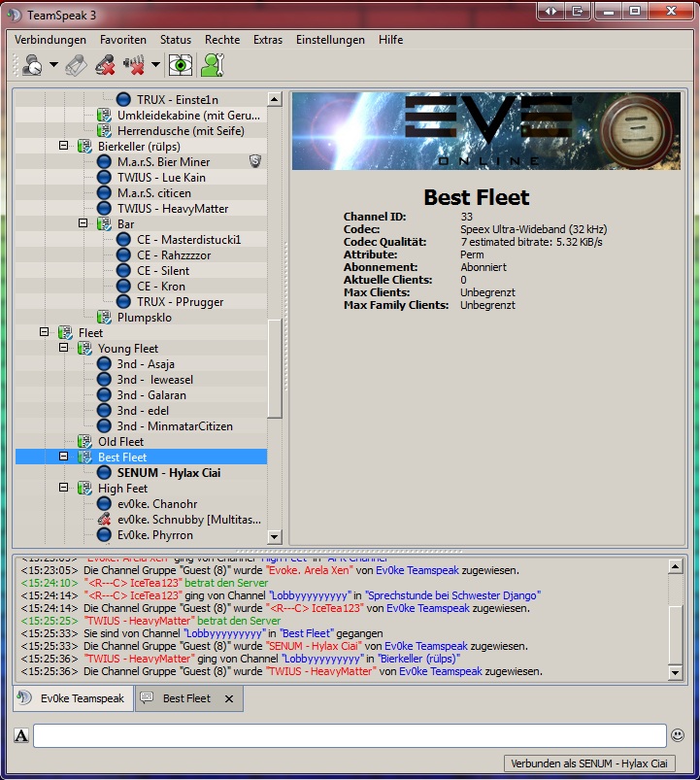Screen dimensions: 700x780
Task: Click the 'Verbunden als SENUM - Hylax Ciai' status
Action: coord(589,763)
